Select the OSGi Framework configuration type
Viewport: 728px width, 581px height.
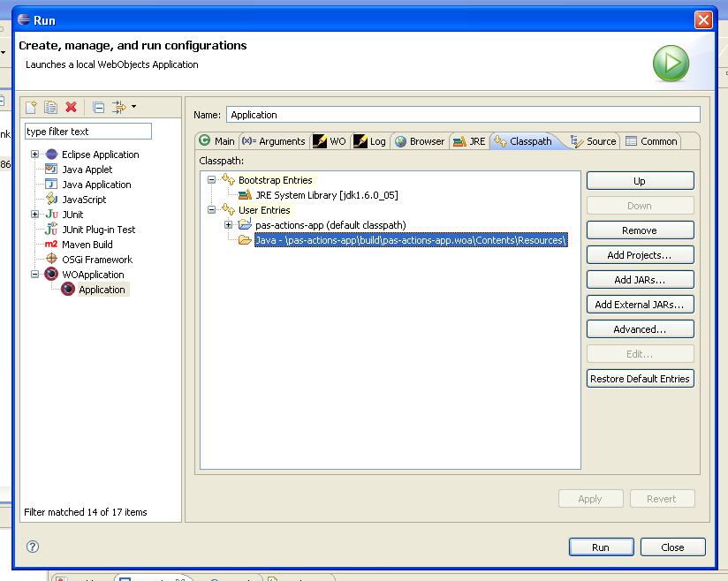click(96, 260)
